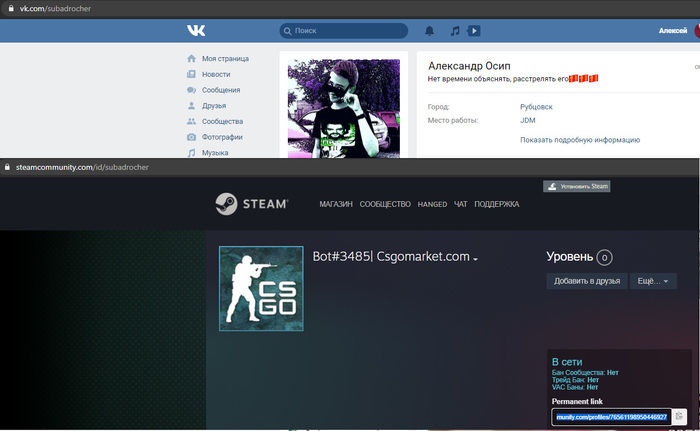Open the VK music note icon
Screen dimensions: 700x431
pos(455,31)
